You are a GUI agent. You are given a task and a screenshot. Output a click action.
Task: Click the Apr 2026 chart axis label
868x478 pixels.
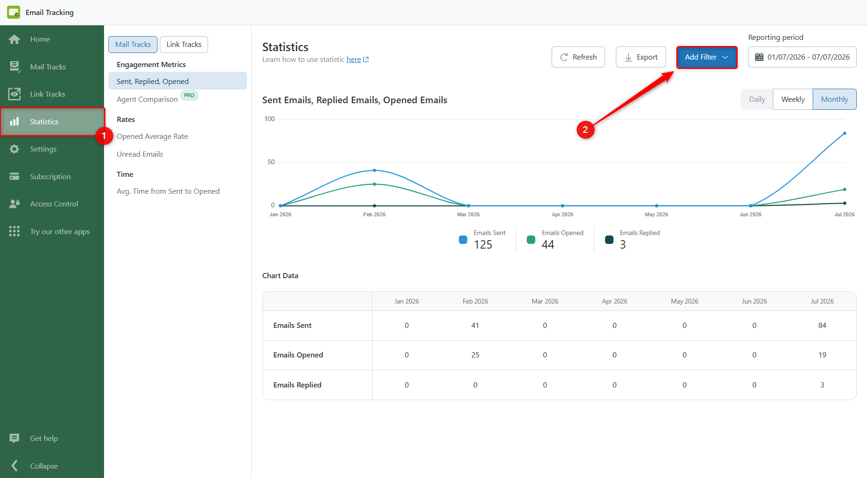pyautogui.click(x=562, y=214)
